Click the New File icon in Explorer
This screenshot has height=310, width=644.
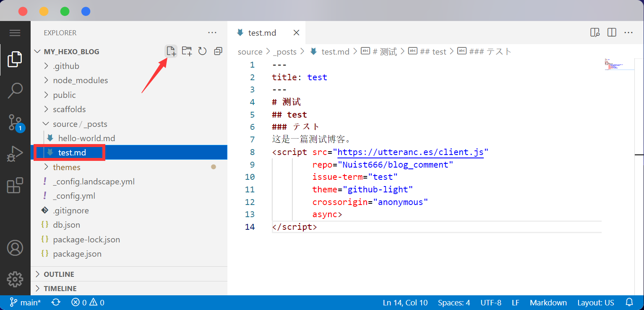(x=171, y=51)
